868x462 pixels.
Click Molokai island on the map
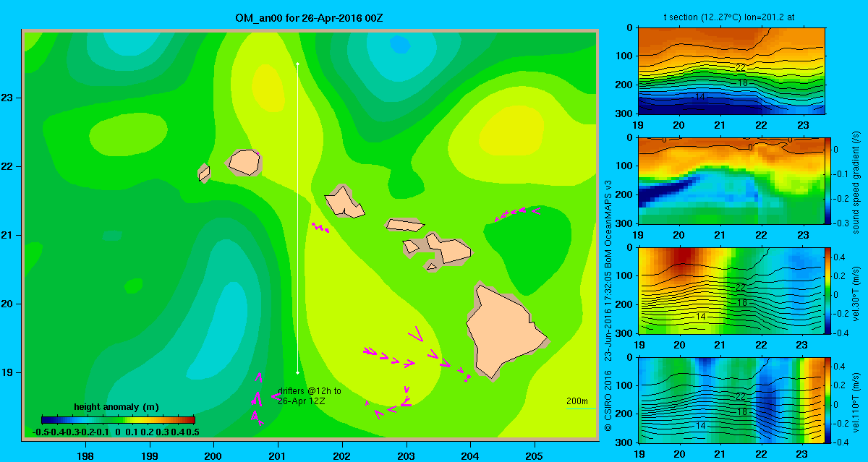click(x=405, y=225)
